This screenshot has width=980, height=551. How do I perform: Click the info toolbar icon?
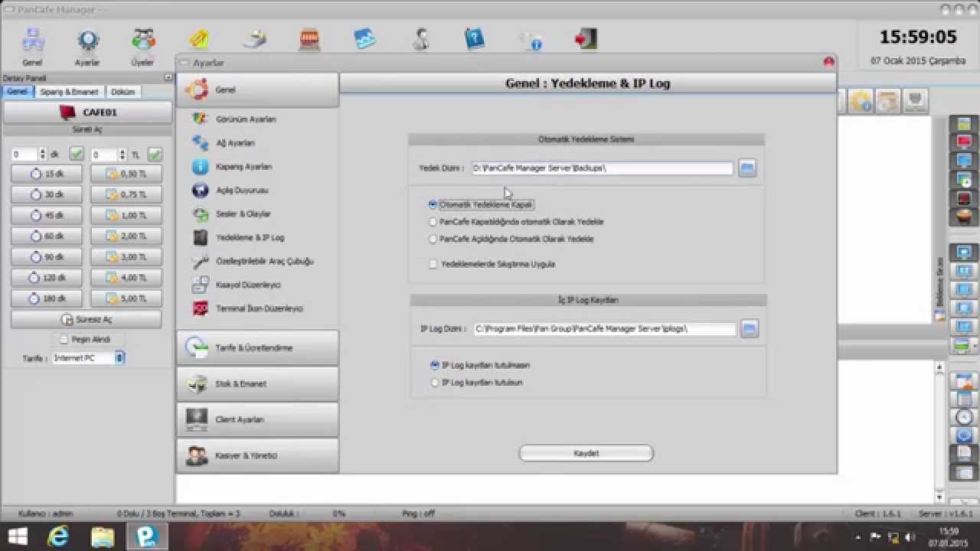pos(531,40)
